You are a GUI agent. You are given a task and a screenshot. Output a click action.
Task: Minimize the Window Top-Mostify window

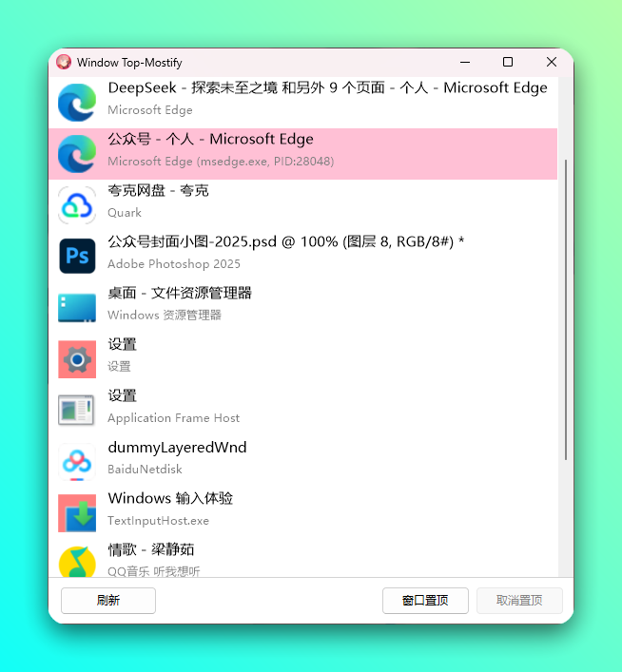click(465, 62)
